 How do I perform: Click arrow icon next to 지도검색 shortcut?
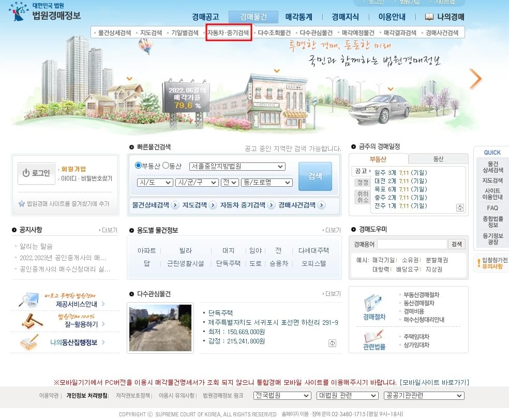click(213, 205)
